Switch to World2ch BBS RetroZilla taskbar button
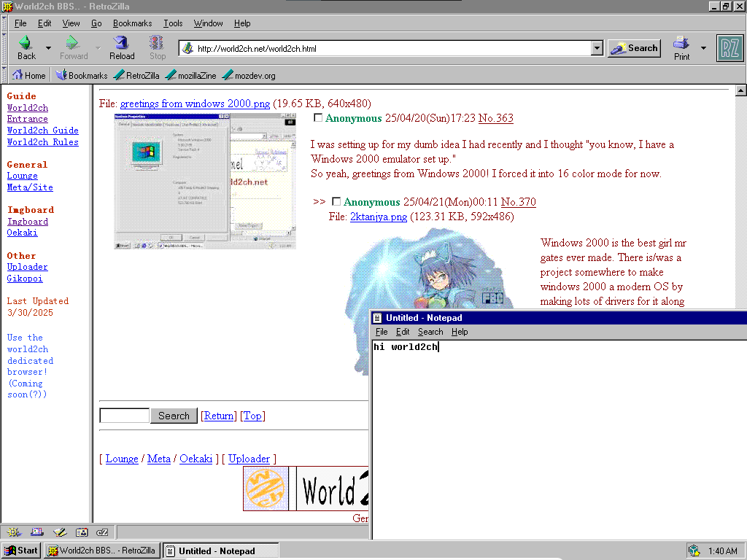Viewport: 747px width, 560px height. click(x=102, y=551)
